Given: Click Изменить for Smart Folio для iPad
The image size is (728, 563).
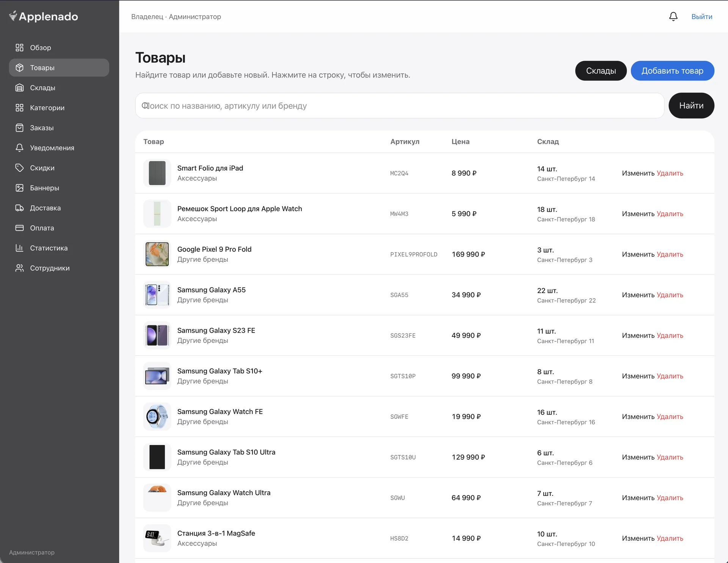Looking at the screenshot, I should tap(638, 173).
